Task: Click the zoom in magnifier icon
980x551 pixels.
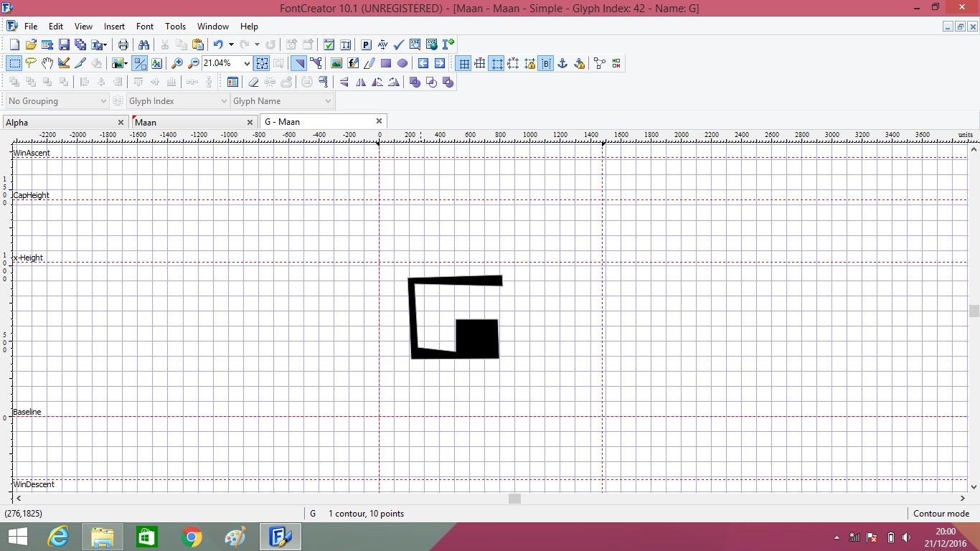Action: (177, 63)
